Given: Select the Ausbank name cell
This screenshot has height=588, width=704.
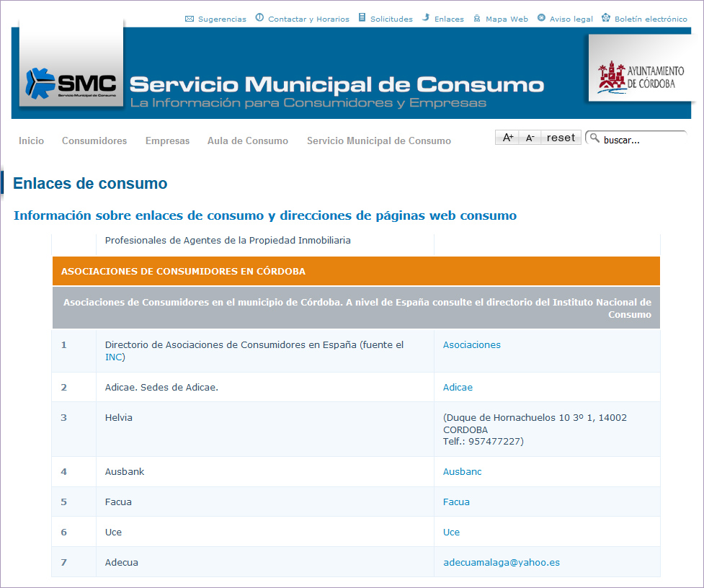Looking at the screenshot, I should [x=265, y=472].
